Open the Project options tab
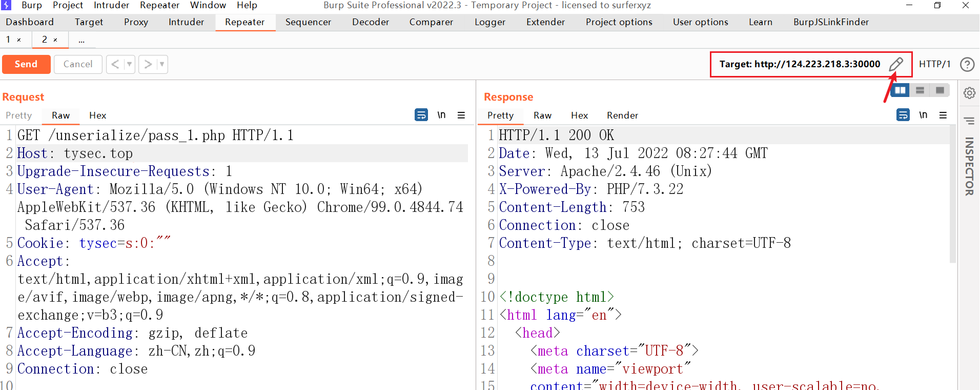Viewport: 980px width, 390px height. [x=619, y=22]
